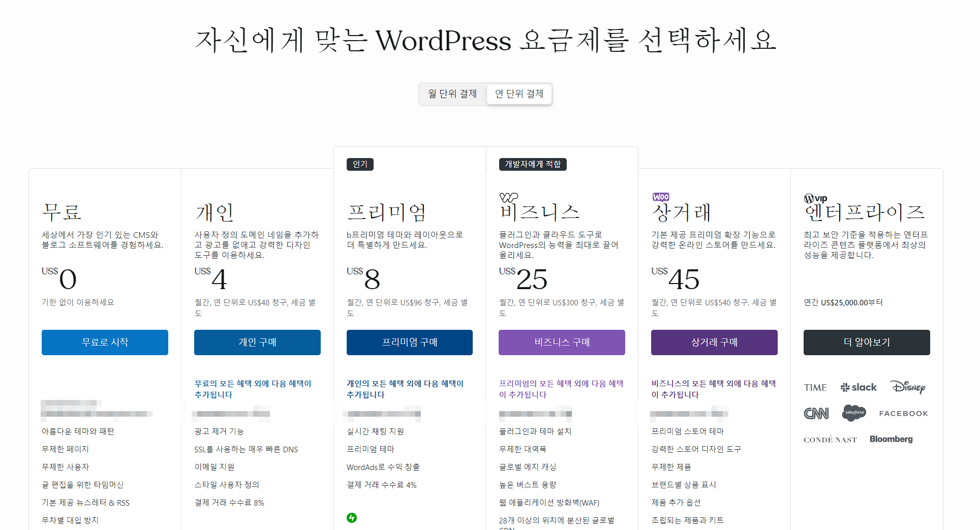Click feature 실시간 채팅 지원
Image resolution: width=980 pixels, height=530 pixels.
pyautogui.click(x=375, y=431)
